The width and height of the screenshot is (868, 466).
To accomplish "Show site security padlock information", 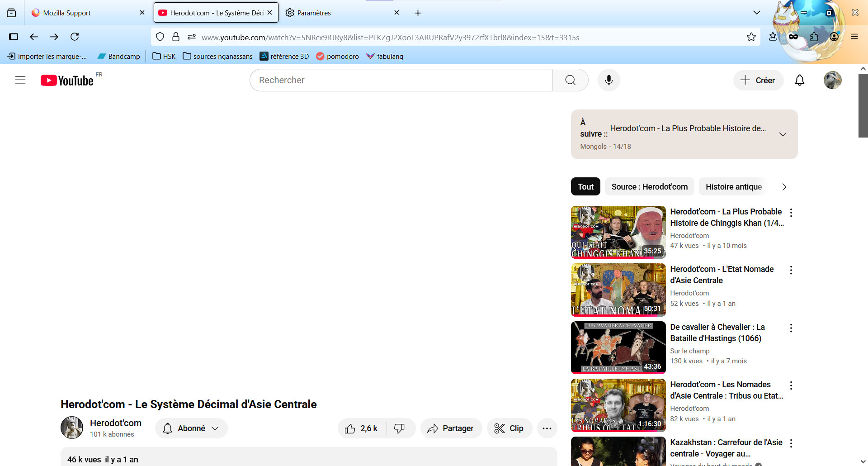I will point(176,37).
